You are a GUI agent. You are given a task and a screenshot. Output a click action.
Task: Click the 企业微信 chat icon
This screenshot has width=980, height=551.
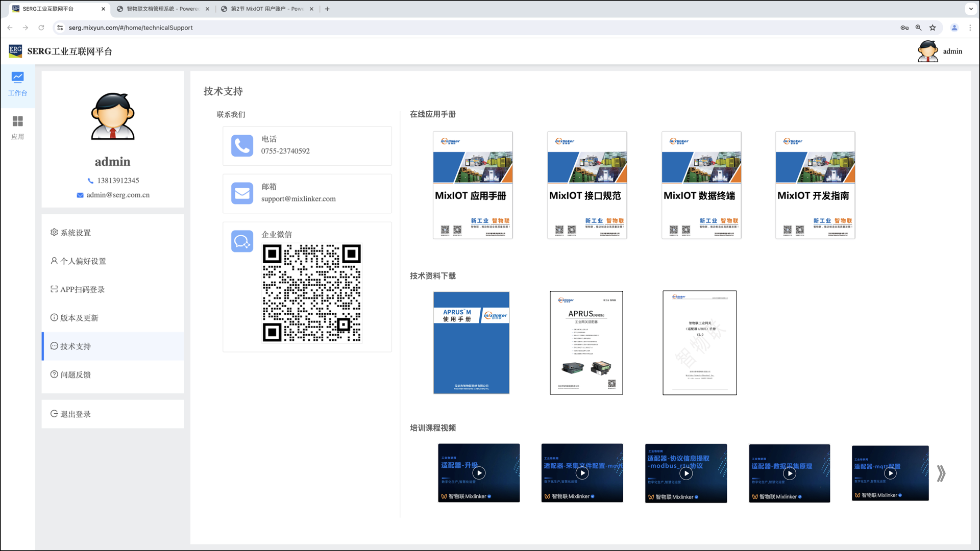pos(242,241)
